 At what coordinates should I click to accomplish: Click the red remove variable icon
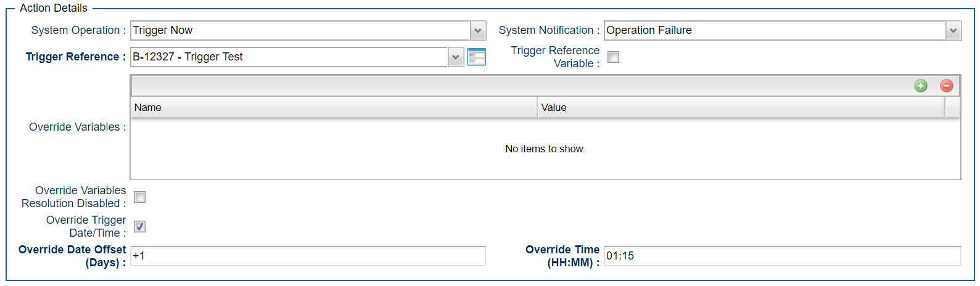click(946, 86)
